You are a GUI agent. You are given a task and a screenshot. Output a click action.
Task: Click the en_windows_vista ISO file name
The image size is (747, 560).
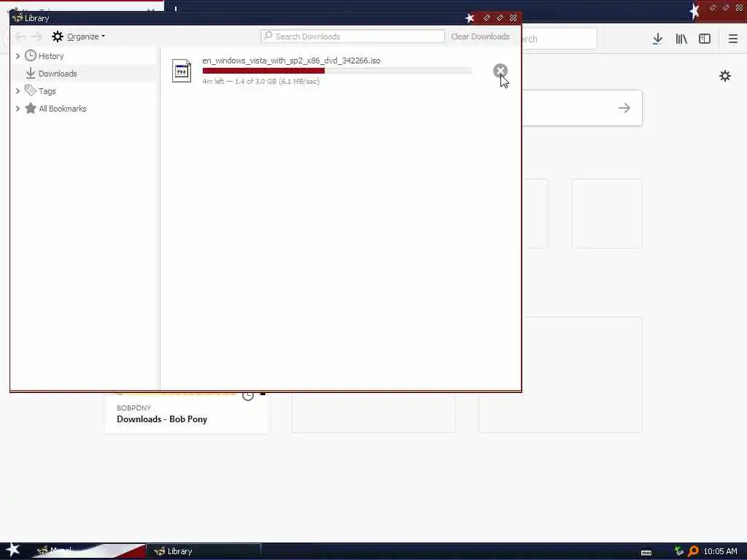[291, 61]
